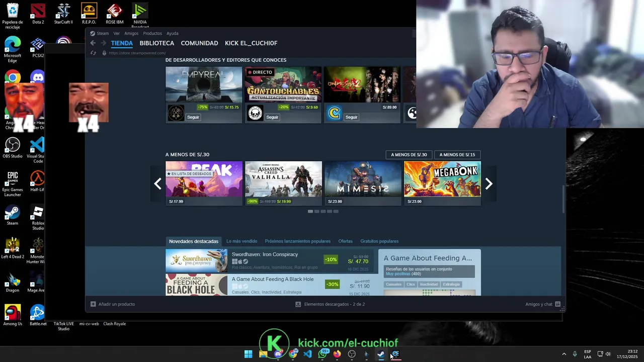Select the Novedades destacadas tab
Screen dimensions: 644x362
(x=194, y=241)
